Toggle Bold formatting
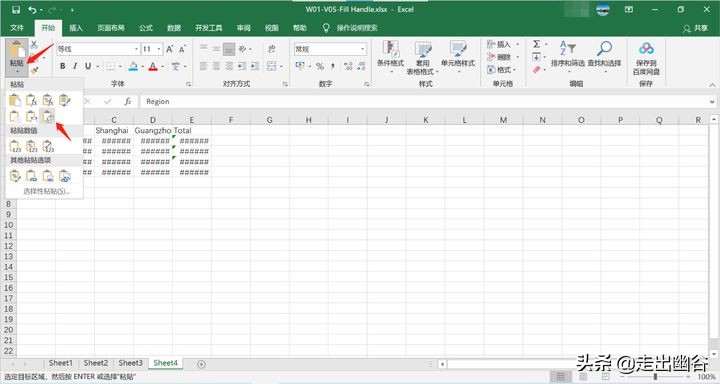 62,66
